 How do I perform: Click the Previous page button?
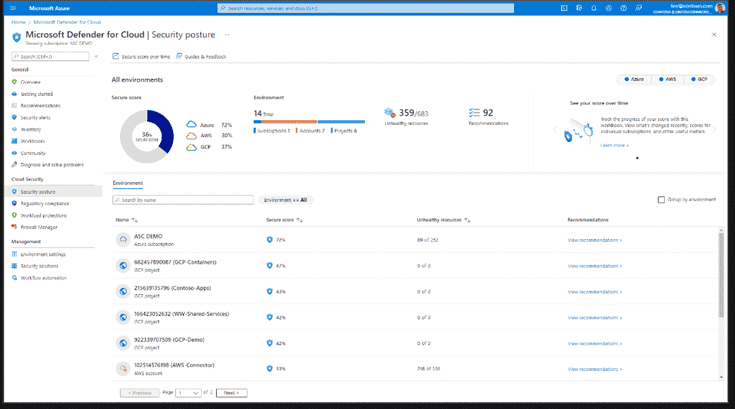click(140, 393)
